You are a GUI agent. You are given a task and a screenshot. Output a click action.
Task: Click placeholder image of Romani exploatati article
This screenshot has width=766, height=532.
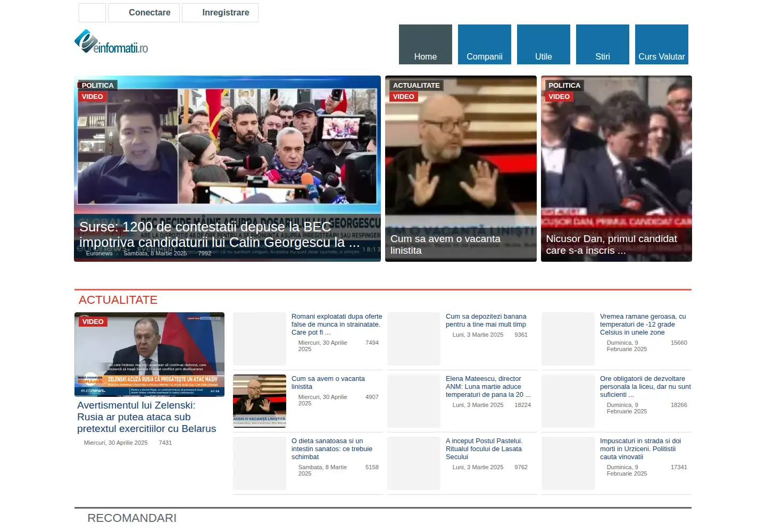point(260,339)
